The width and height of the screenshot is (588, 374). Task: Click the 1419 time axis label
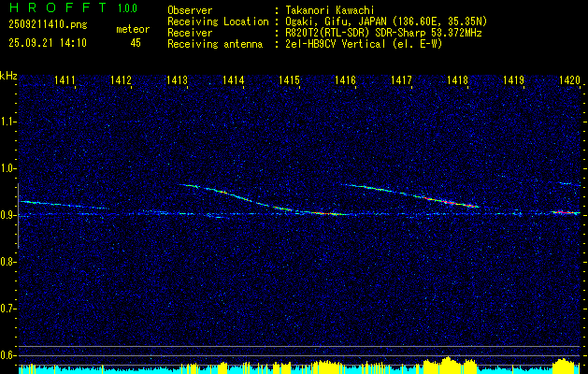tap(514, 79)
